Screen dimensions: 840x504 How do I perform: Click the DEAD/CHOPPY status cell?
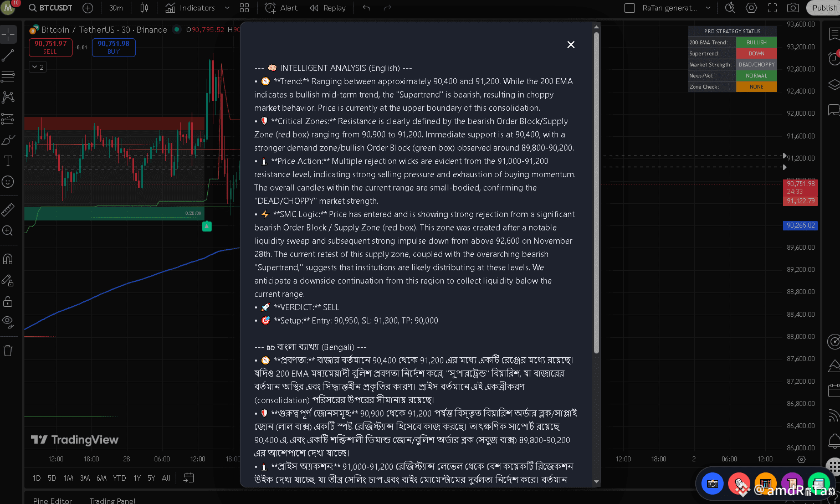tap(756, 65)
